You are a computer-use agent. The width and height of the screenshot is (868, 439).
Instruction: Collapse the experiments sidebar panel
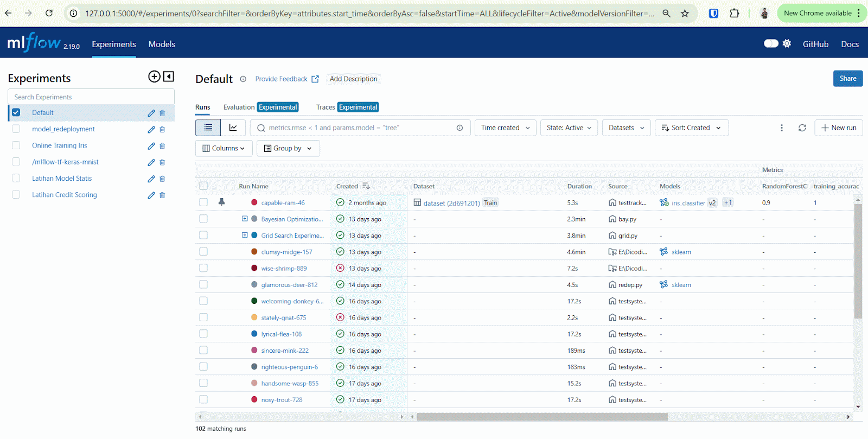point(169,77)
